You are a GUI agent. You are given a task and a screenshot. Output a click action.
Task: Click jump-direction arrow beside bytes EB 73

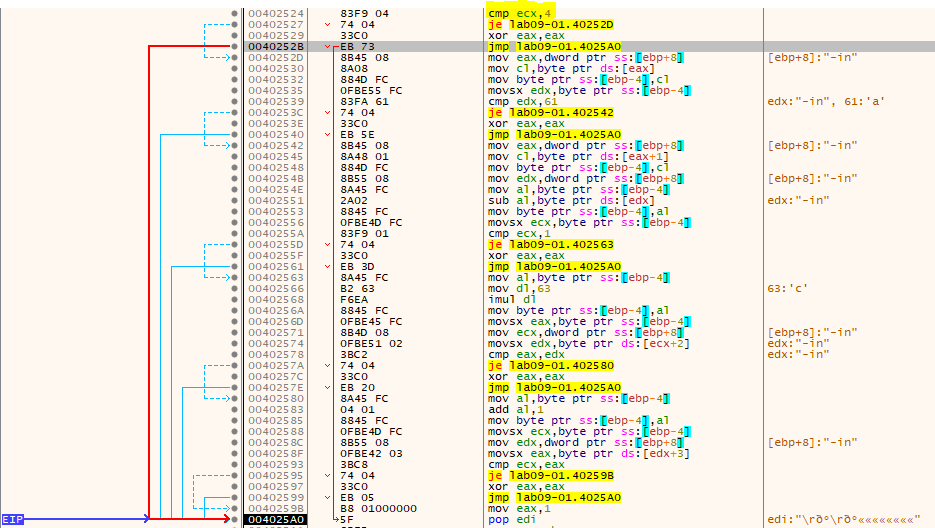click(327, 47)
